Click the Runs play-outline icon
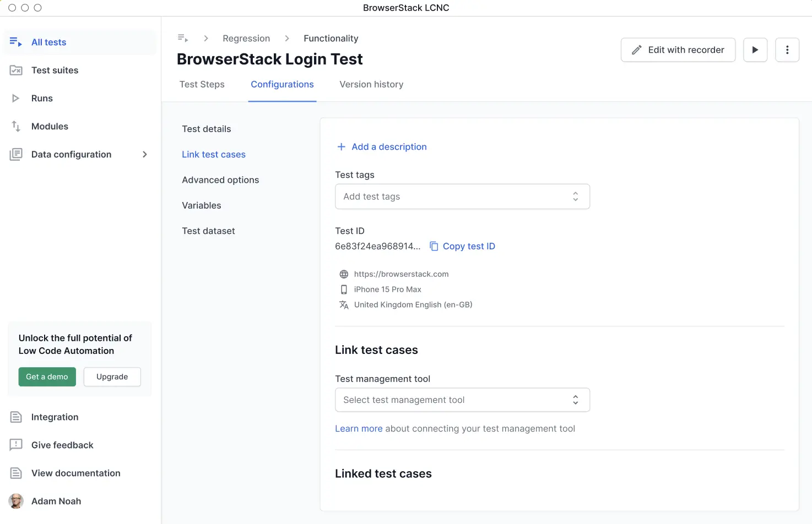The image size is (812, 524). tap(16, 99)
